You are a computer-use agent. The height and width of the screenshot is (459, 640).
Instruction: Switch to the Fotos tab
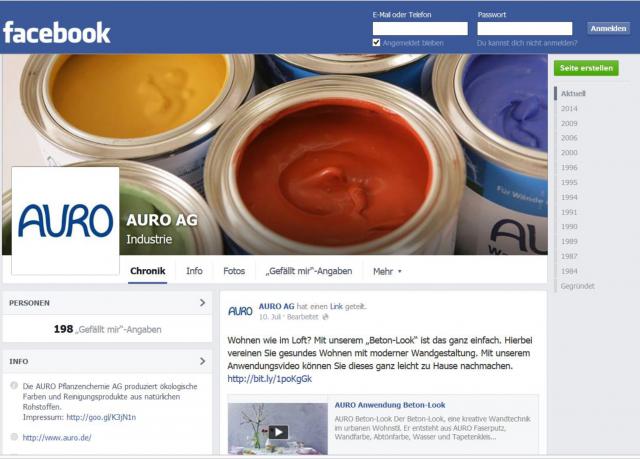234,271
